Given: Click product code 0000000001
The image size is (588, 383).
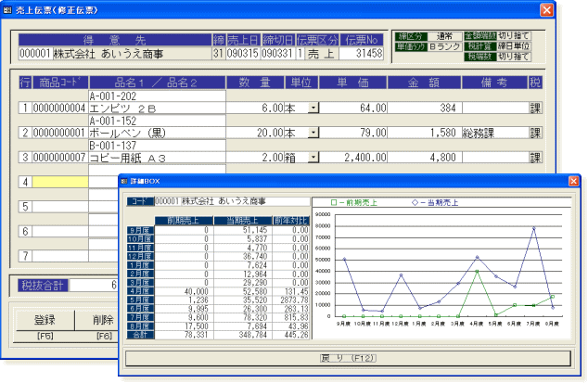Looking at the screenshot, I should point(60,133).
